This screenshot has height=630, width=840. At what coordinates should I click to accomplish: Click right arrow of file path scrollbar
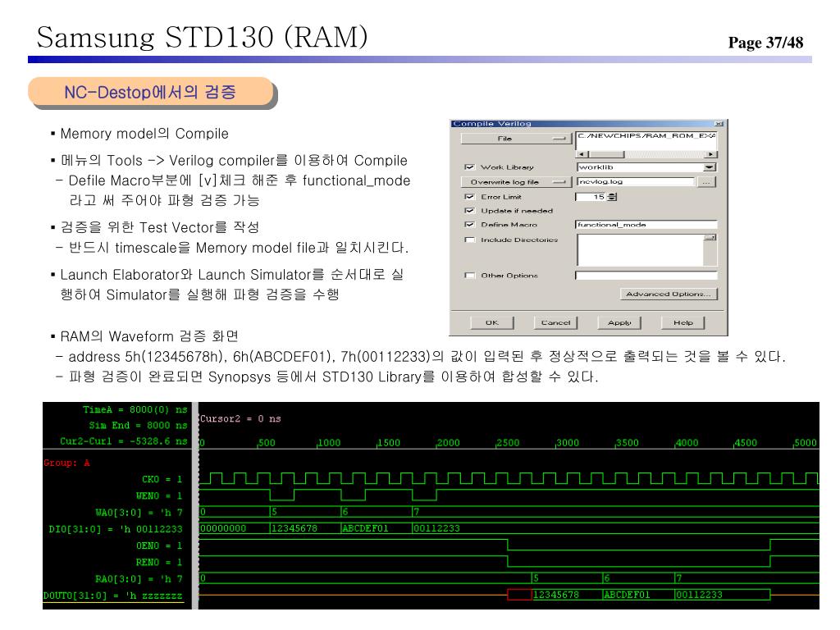(711, 154)
